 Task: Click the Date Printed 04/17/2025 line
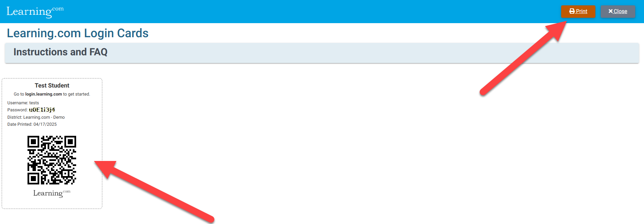pos(32,124)
